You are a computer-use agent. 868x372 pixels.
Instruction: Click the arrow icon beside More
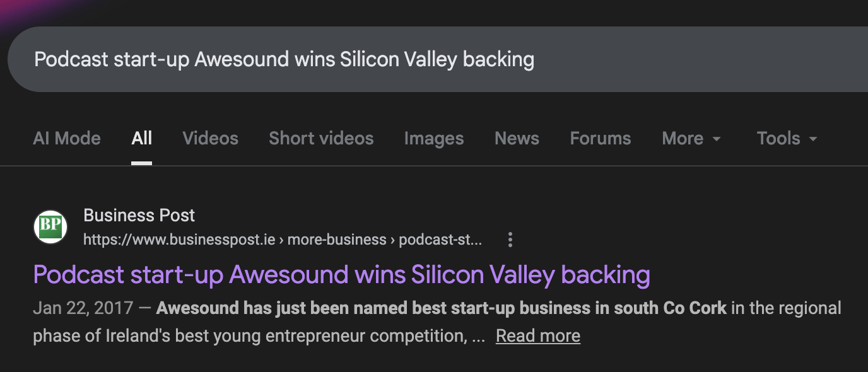(x=717, y=139)
